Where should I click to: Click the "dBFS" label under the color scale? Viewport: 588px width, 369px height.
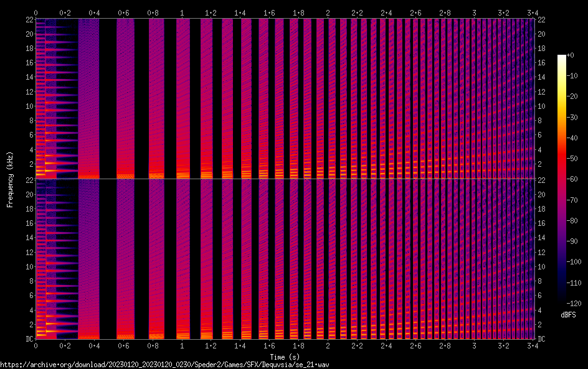click(x=567, y=315)
